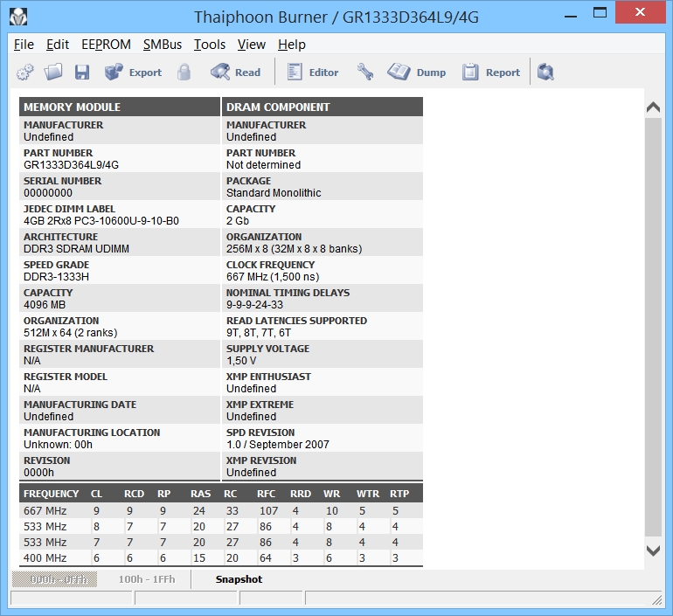Open the Edit menu
Image resolution: width=673 pixels, height=616 pixels.
[58, 45]
